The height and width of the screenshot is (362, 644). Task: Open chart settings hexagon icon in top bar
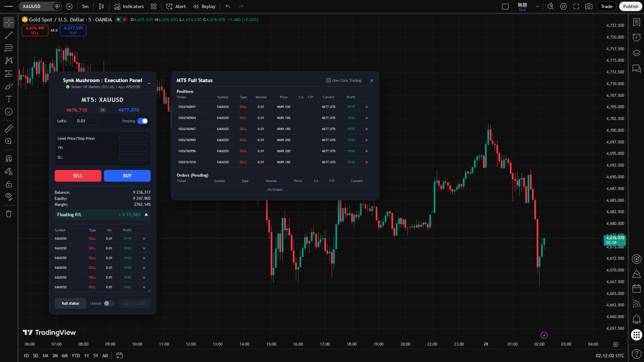[x=563, y=6]
